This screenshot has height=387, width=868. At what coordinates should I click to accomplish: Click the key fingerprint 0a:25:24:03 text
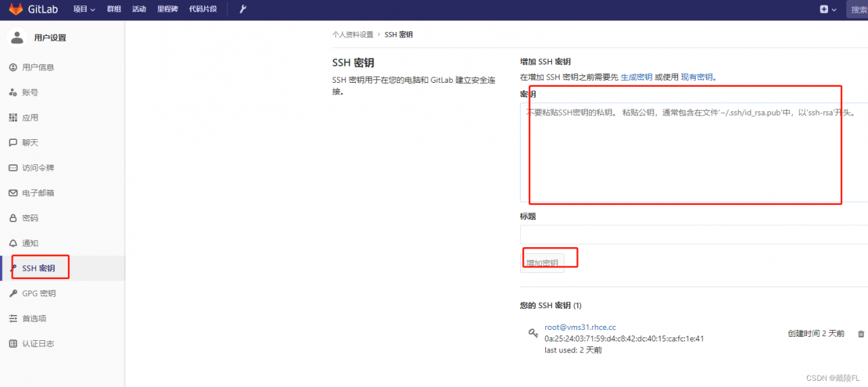pos(625,339)
